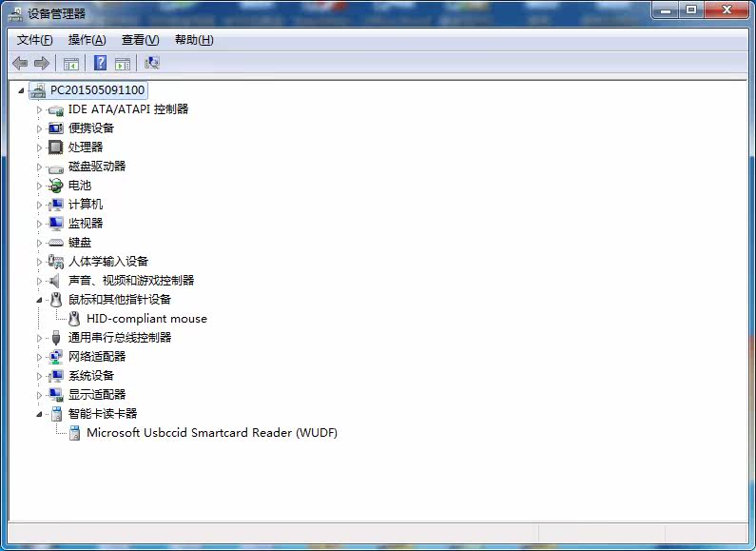Expand the 计算机 node
Viewport: 756px width, 551px height.
pyautogui.click(x=39, y=205)
